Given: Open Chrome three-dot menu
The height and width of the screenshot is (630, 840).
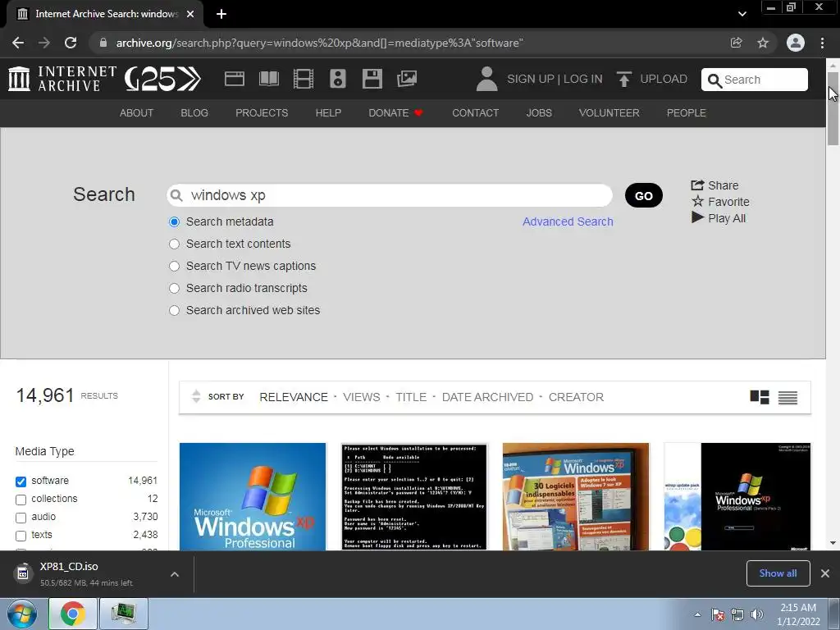Looking at the screenshot, I should [x=822, y=43].
